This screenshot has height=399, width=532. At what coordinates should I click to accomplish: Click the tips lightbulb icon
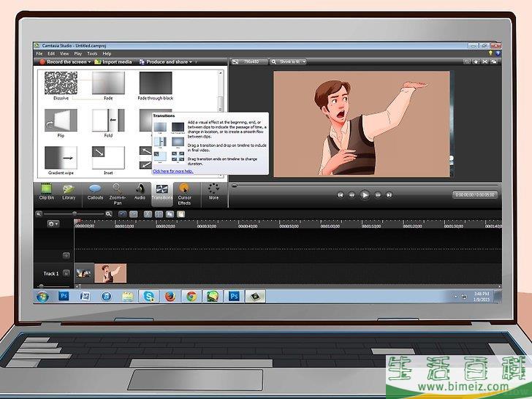pos(490,53)
